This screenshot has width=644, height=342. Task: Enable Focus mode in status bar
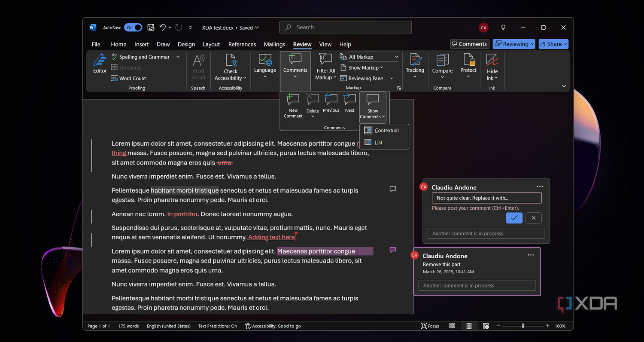[430, 326]
